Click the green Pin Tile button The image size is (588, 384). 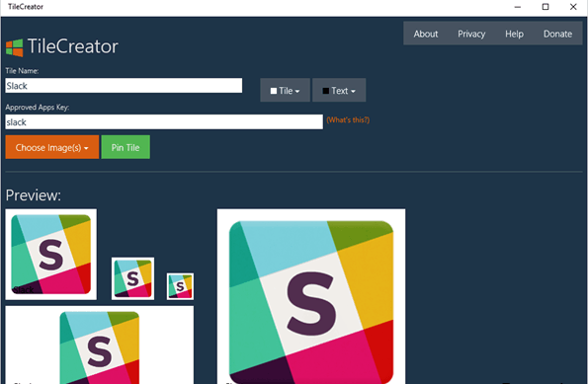point(126,147)
